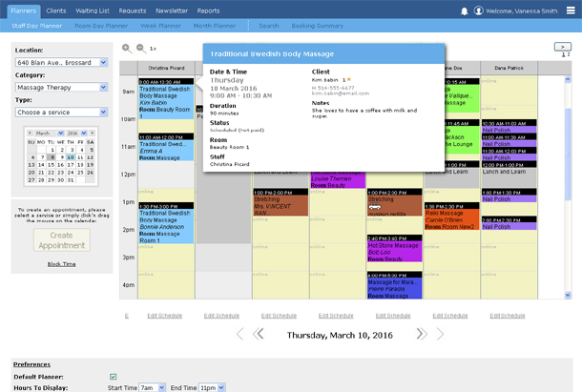Click the star icon next to Kim Sabin
This screenshot has height=392, width=582.
(349, 79)
